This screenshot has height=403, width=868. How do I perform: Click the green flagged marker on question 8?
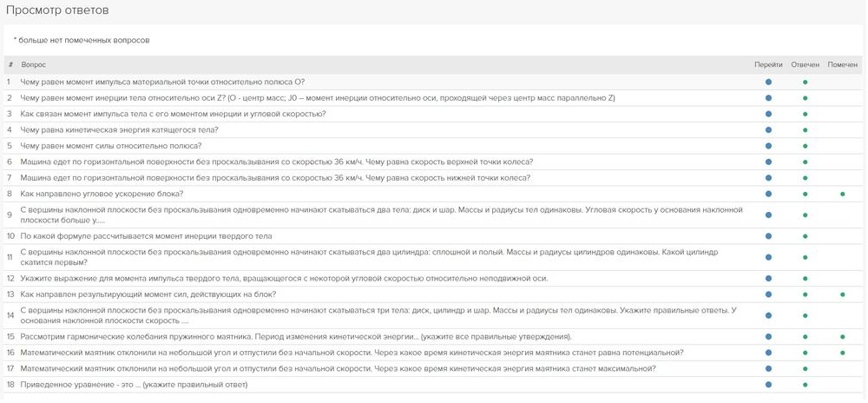[842, 194]
